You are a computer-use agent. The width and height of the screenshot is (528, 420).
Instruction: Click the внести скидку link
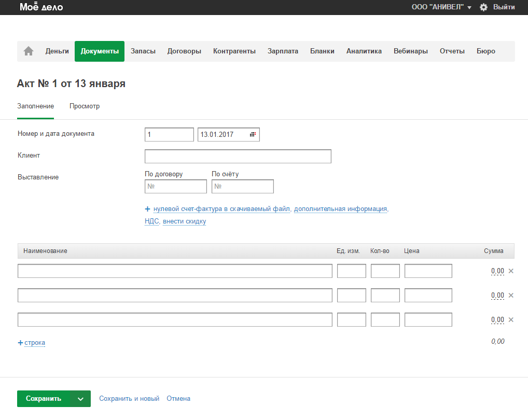185,221
